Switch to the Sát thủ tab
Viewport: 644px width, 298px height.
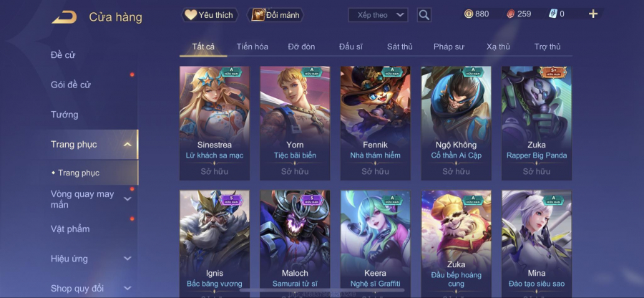(x=399, y=47)
